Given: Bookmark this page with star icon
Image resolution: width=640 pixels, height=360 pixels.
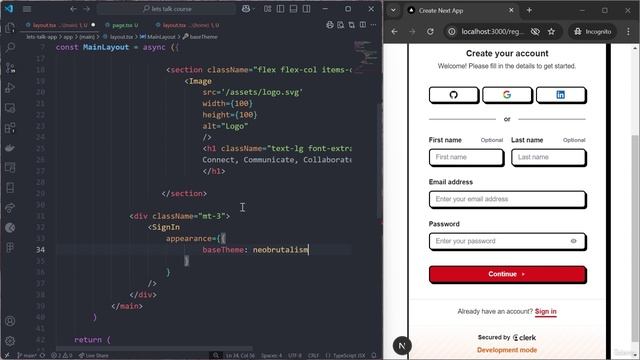Looking at the screenshot, I should tap(551, 31).
